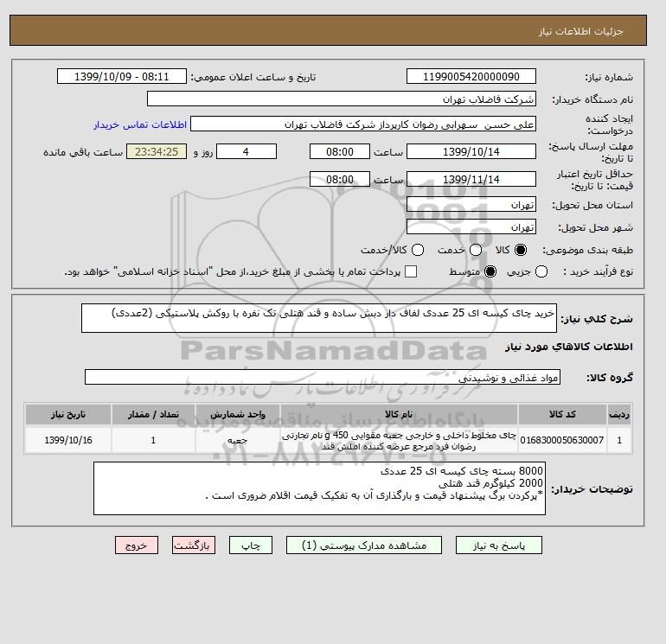
Task: Click the product name cell چای مخلوط
Action: [399, 440]
